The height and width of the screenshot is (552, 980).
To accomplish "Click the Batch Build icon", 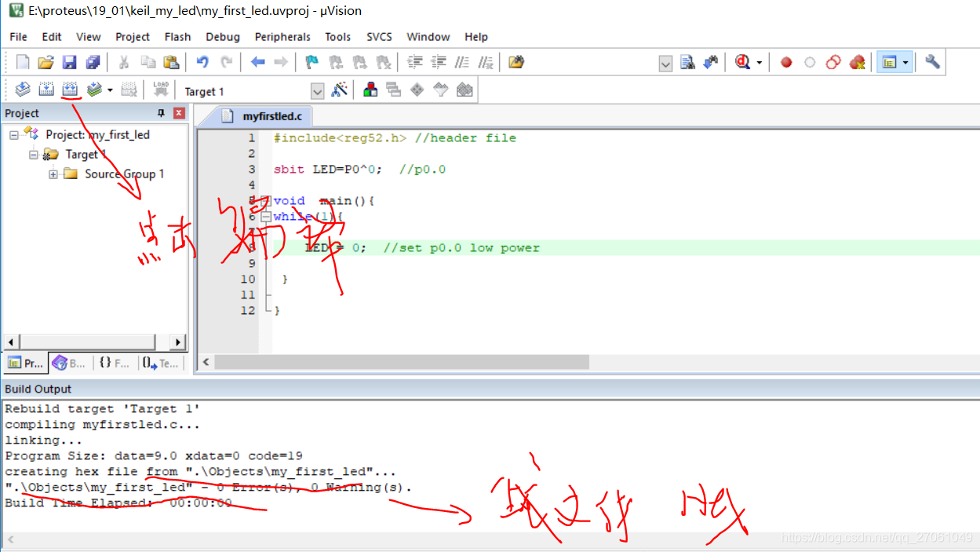I will 94,90.
